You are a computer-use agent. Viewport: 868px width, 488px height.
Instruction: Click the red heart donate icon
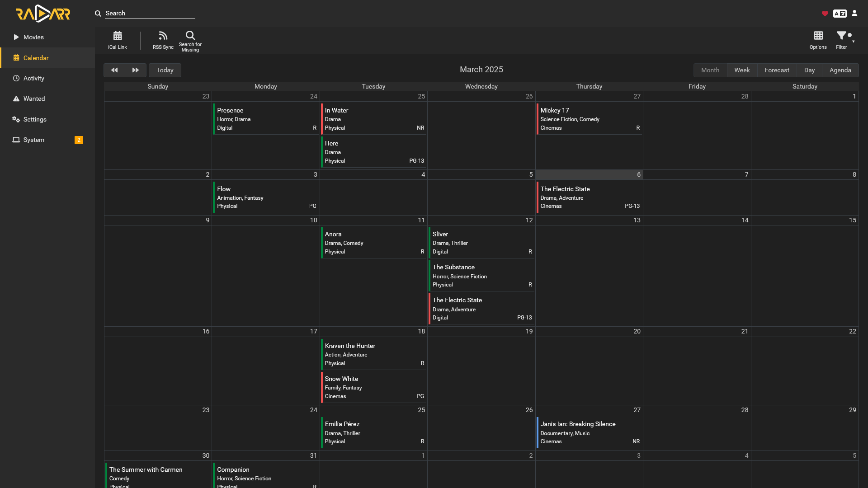pyautogui.click(x=825, y=14)
